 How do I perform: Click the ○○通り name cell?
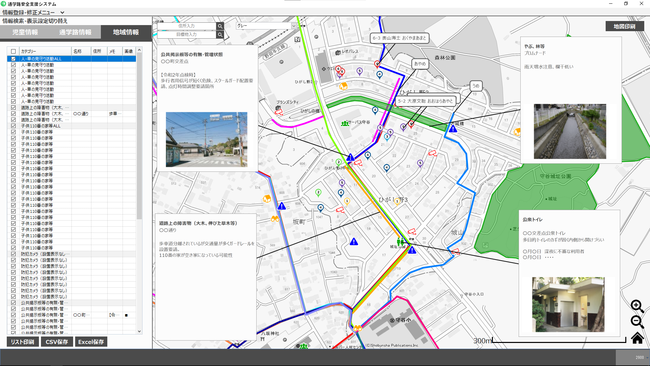coord(81,114)
